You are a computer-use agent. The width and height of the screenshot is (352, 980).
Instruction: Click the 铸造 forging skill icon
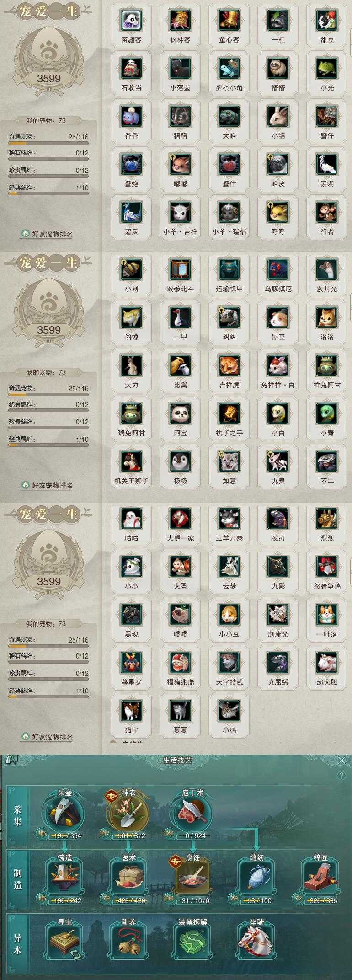coord(65,877)
